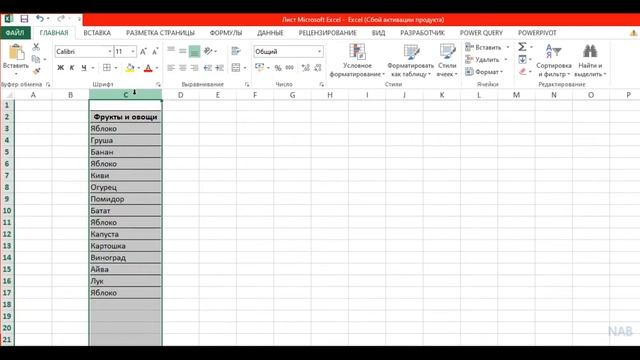Switch to the ДАННЫЕ tab
The height and width of the screenshot is (360, 640).
270,33
